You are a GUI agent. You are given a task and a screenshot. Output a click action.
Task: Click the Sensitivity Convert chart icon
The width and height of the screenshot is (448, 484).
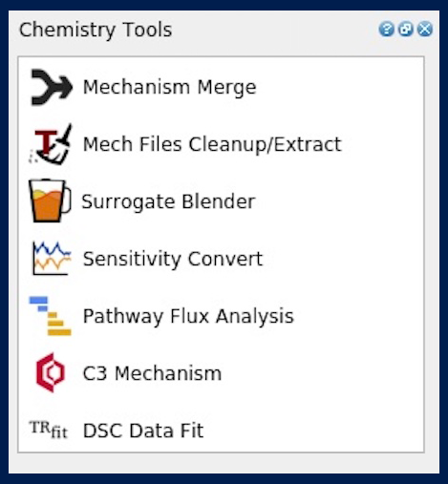point(51,258)
